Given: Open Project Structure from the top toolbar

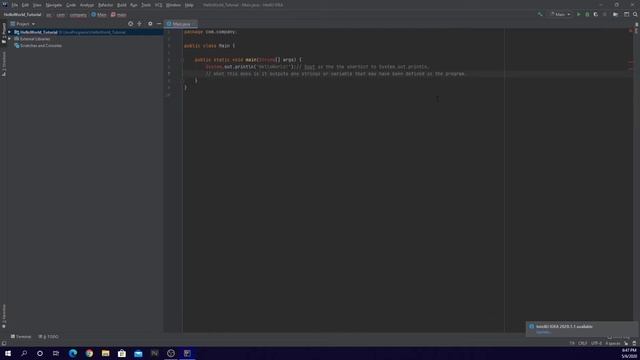Looking at the screenshot, I should pos(616,14).
